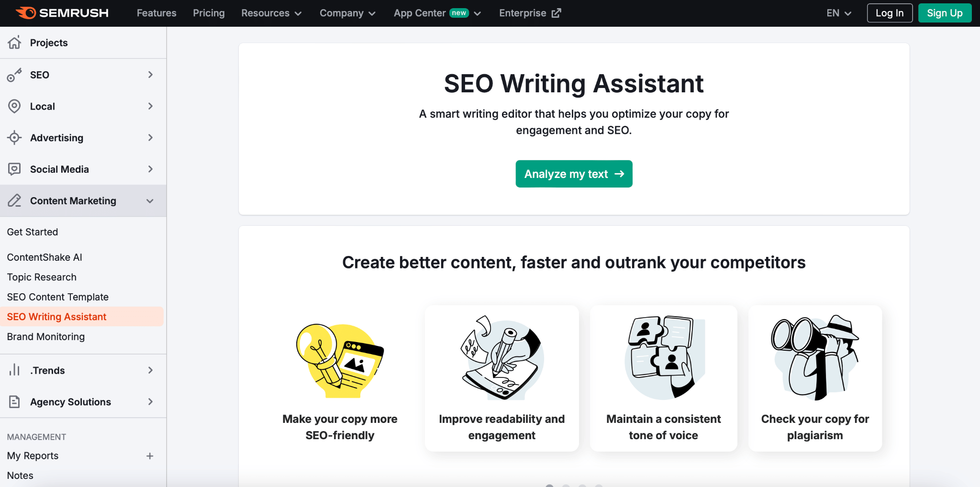This screenshot has height=487, width=980.
Task: Select the SEO key icon in sidebar
Action: (x=15, y=75)
